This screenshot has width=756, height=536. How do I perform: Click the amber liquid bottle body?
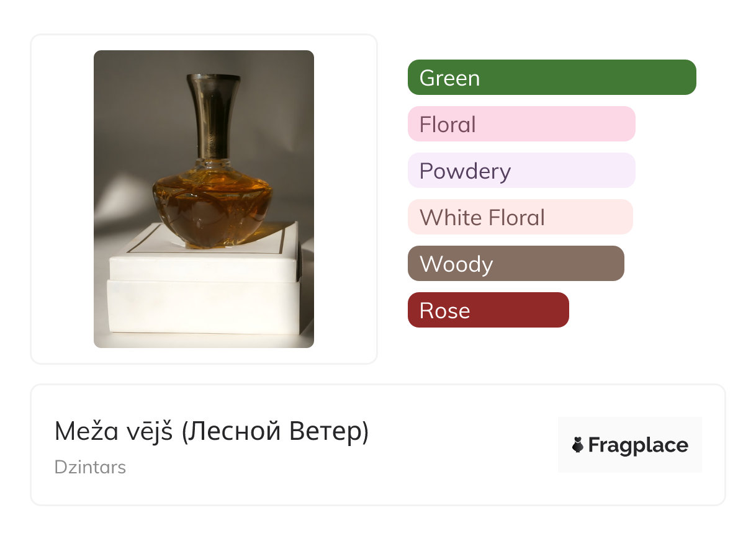pos(213,208)
